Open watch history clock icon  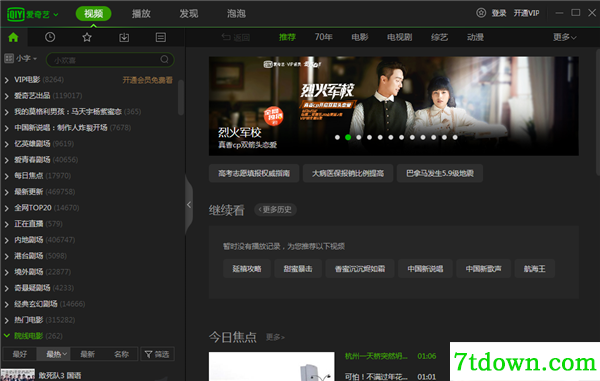point(50,37)
